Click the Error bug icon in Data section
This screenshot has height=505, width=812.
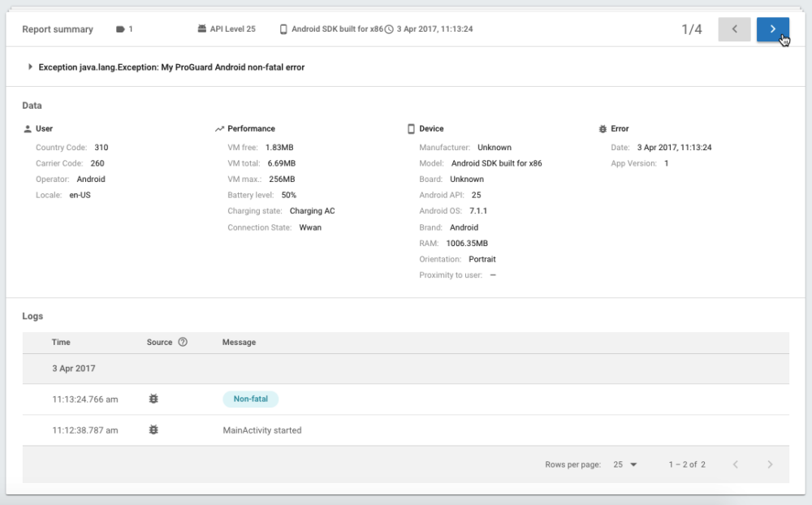(602, 129)
